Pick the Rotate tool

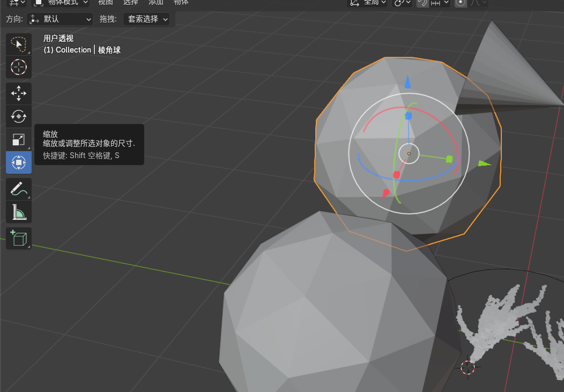click(19, 116)
